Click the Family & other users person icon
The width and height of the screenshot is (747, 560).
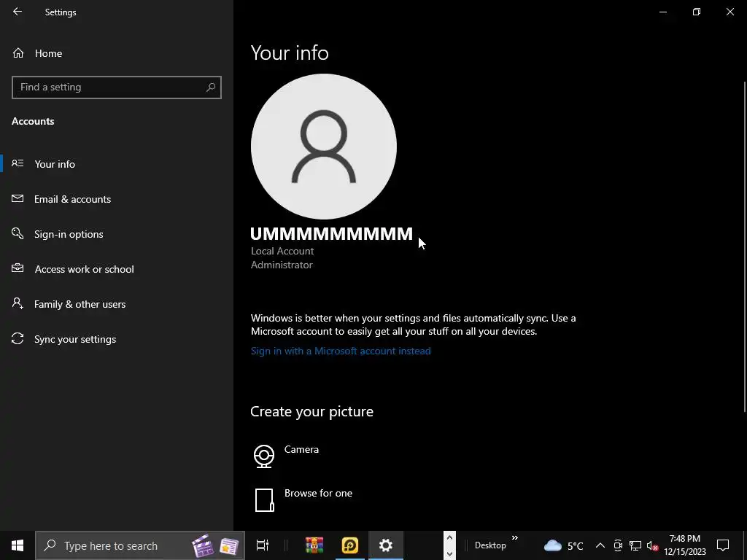click(18, 303)
